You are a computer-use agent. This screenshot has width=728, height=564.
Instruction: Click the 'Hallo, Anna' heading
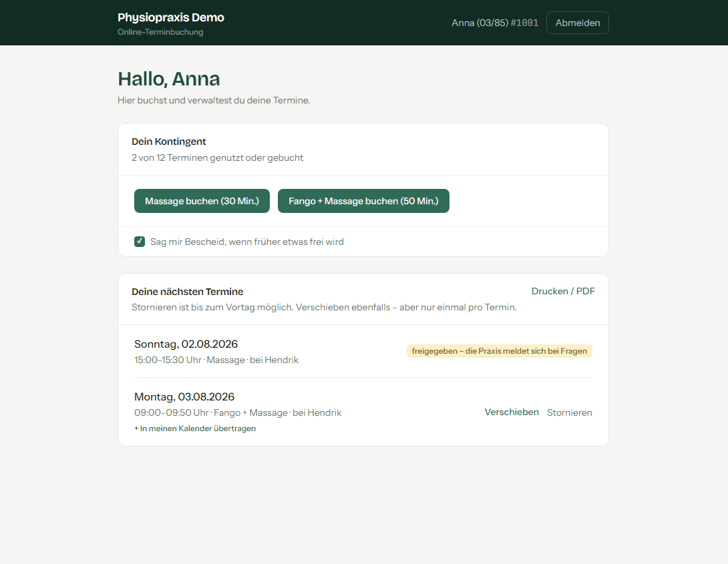(x=168, y=79)
